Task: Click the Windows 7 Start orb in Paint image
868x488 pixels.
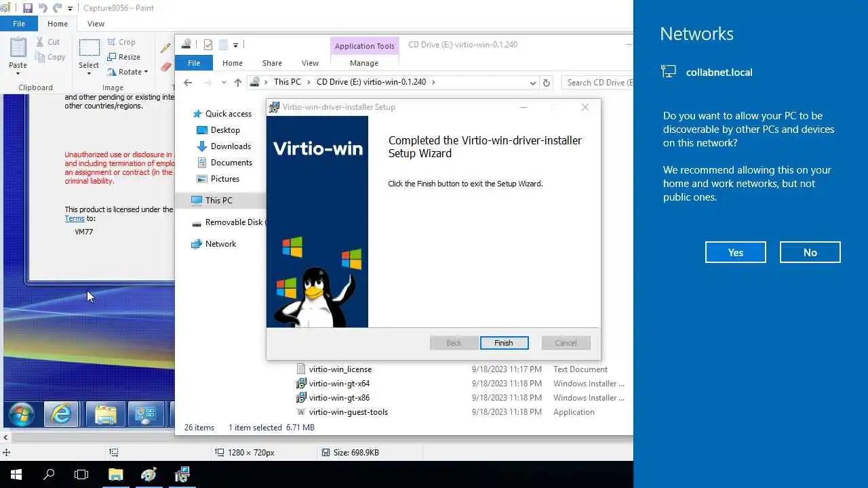Action: tap(20, 413)
